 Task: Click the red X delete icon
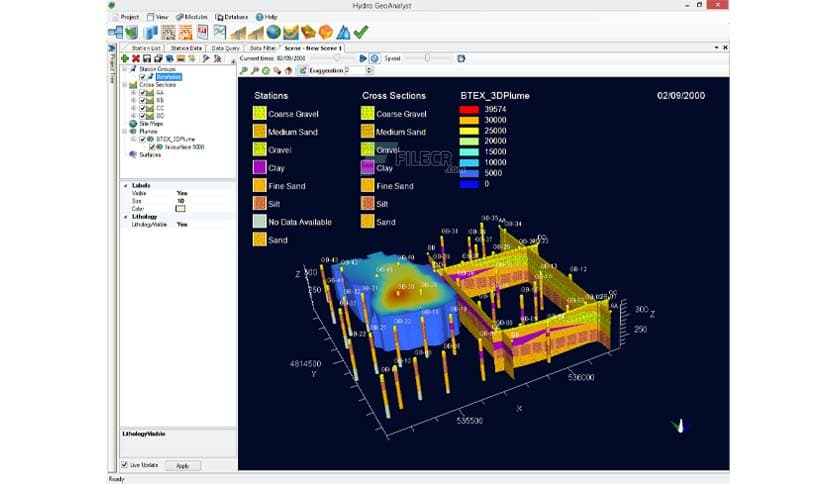(136, 58)
